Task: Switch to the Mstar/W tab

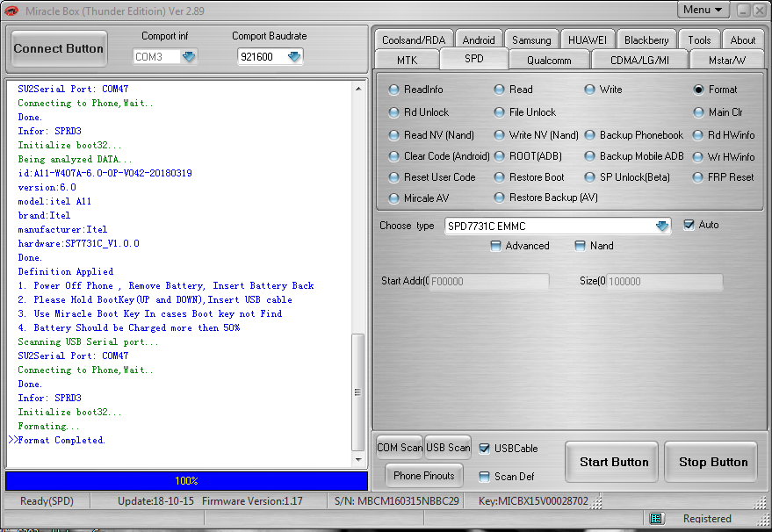Action: (x=726, y=60)
